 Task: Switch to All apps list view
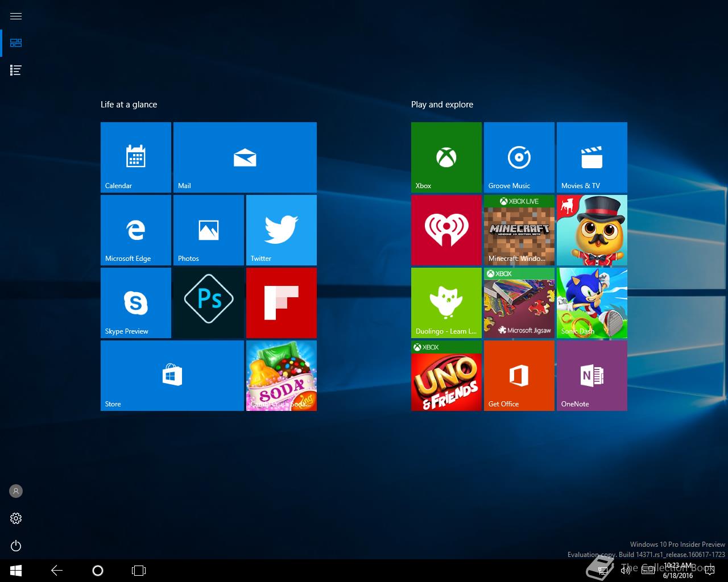pyautogui.click(x=16, y=70)
